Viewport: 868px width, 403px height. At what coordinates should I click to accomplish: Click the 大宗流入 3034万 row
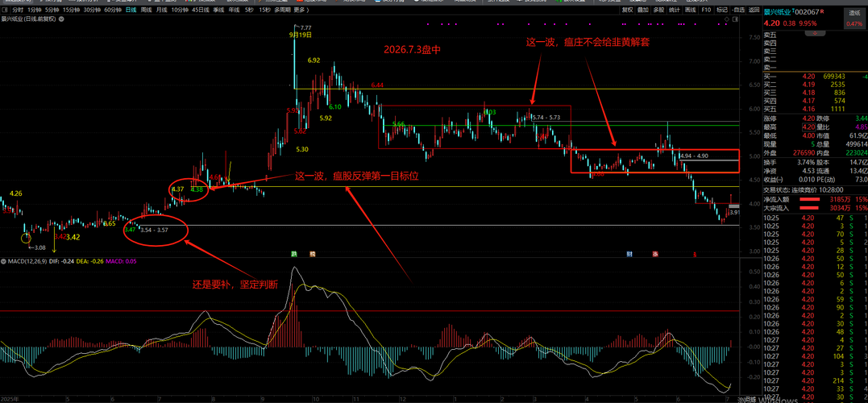[x=815, y=208]
